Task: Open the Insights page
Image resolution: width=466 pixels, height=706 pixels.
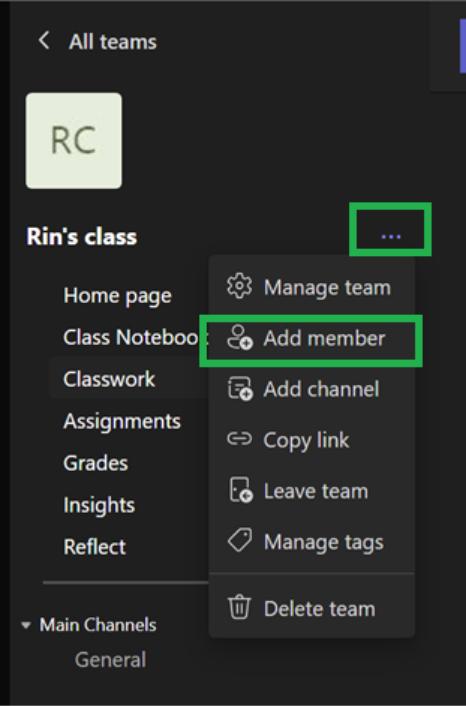Action: pos(99,505)
